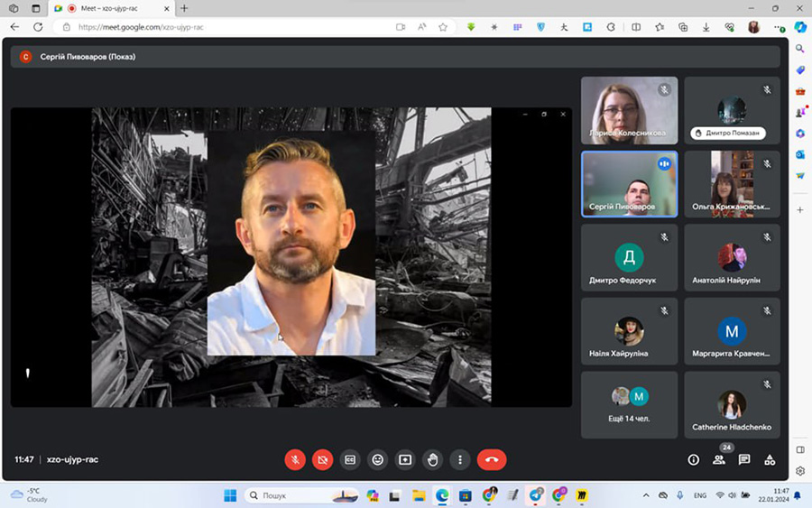Add this page to favorites star
Screen dimensions: 812x508
[443, 27]
